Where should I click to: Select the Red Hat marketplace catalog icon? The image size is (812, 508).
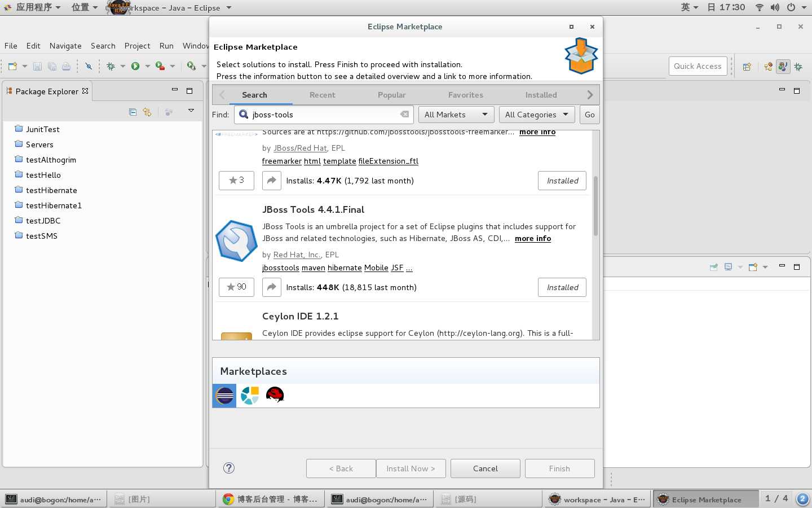point(275,395)
